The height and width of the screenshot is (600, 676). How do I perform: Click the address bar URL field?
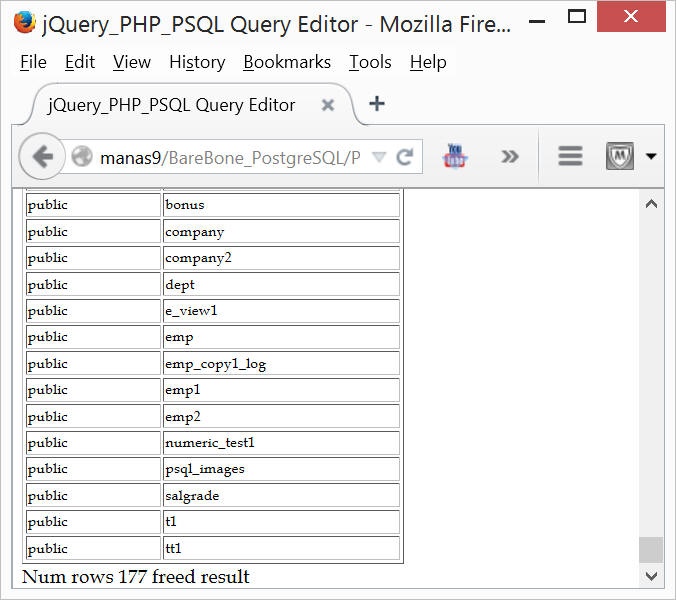[230, 157]
